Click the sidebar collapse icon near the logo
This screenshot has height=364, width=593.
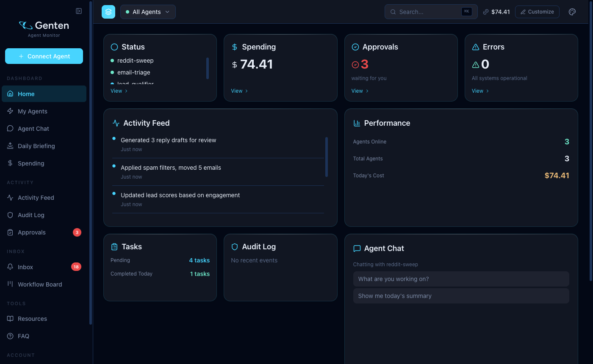[x=79, y=11]
